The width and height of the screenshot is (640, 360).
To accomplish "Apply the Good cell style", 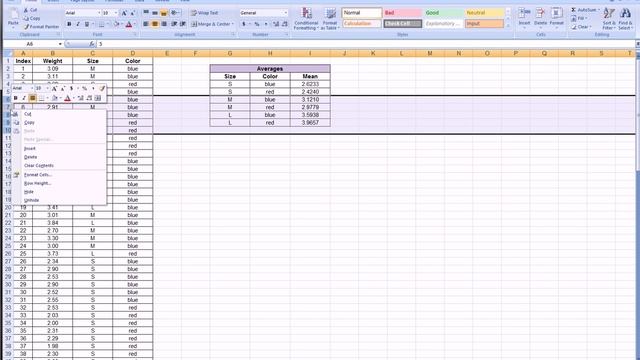I will coord(443,13).
